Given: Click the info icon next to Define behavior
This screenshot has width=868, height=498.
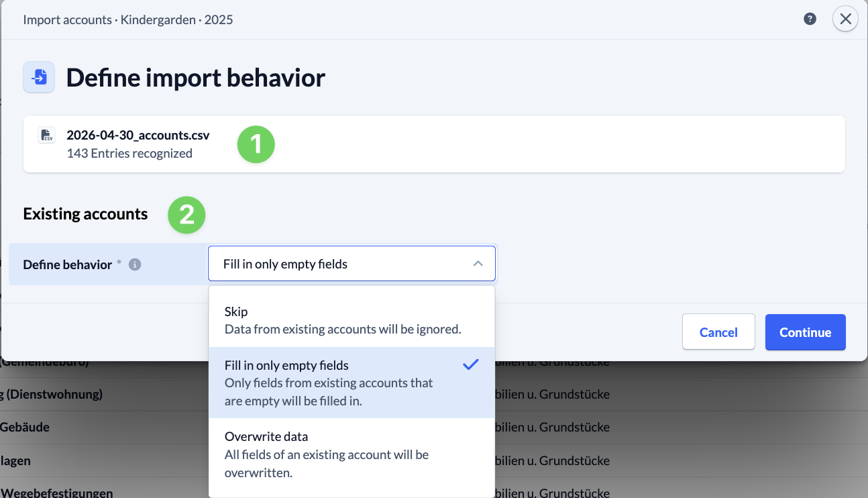Looking at the screenshot, I should 135,264.
